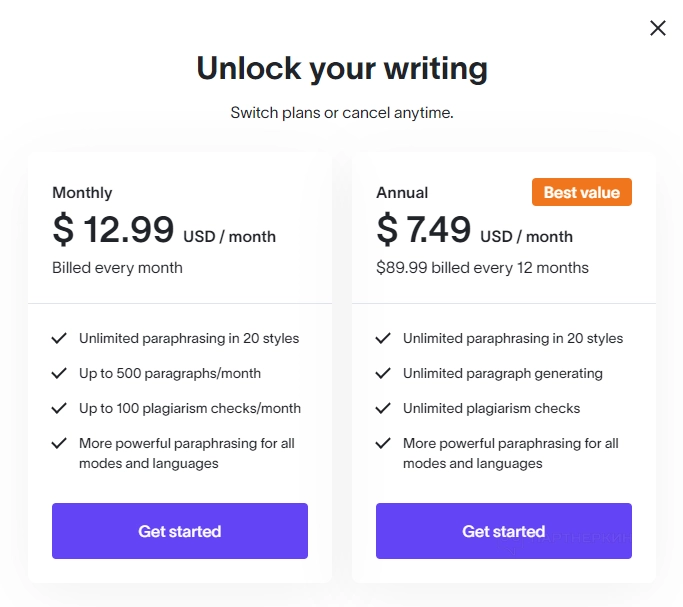Click checkmark beside Unlimited paragraph generating

[383, 374]
